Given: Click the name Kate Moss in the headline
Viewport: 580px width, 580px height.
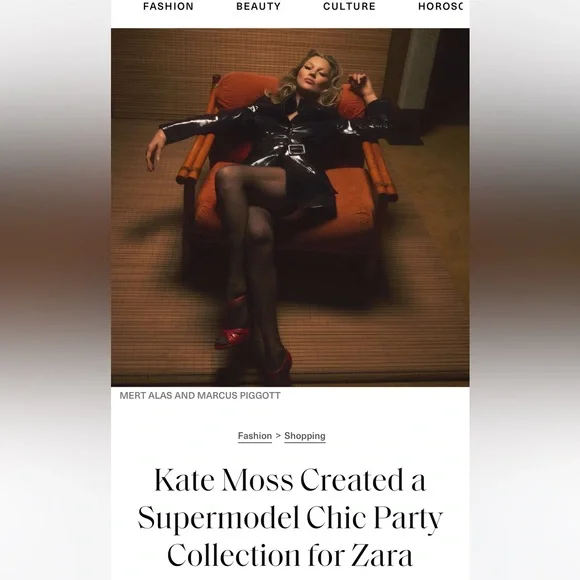Looking at the screenshot, I should (223, 480).
